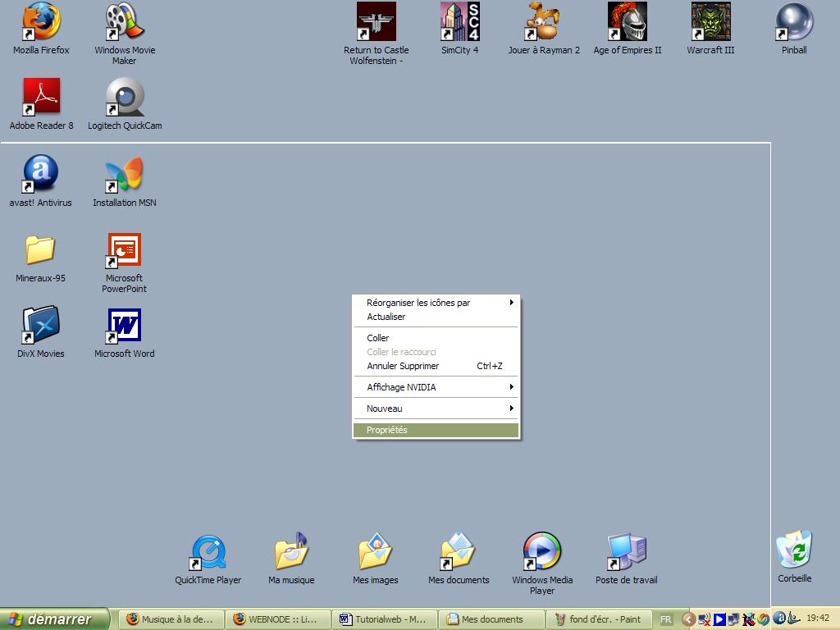Expand Réorganiser les icônes par submenu

(x=436, y=303)
